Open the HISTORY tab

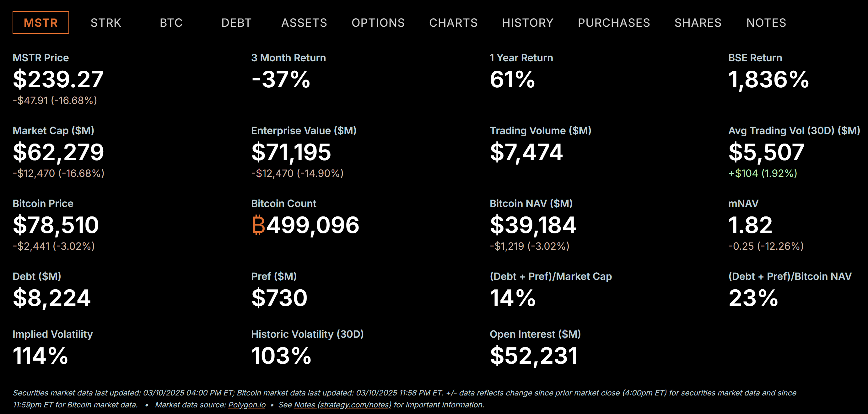527,23
